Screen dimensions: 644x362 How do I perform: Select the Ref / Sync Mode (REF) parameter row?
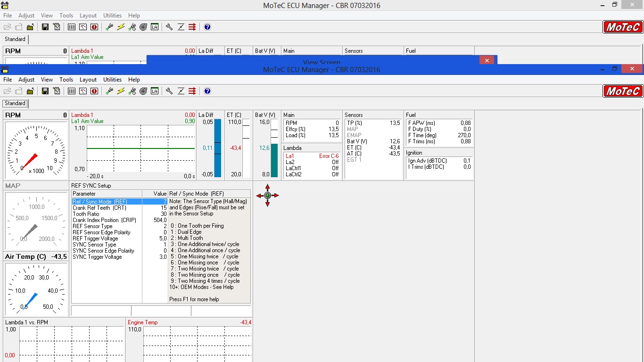click(120, 202)
